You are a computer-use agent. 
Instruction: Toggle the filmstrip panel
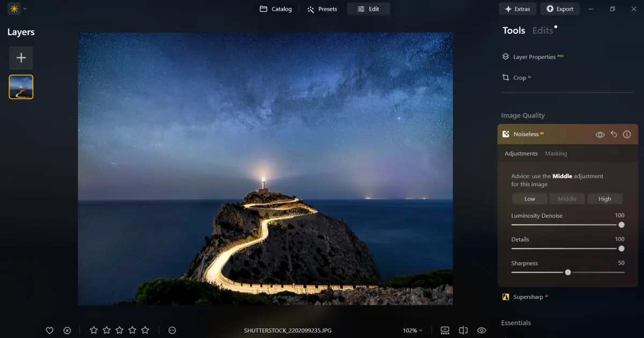[444, 330]
